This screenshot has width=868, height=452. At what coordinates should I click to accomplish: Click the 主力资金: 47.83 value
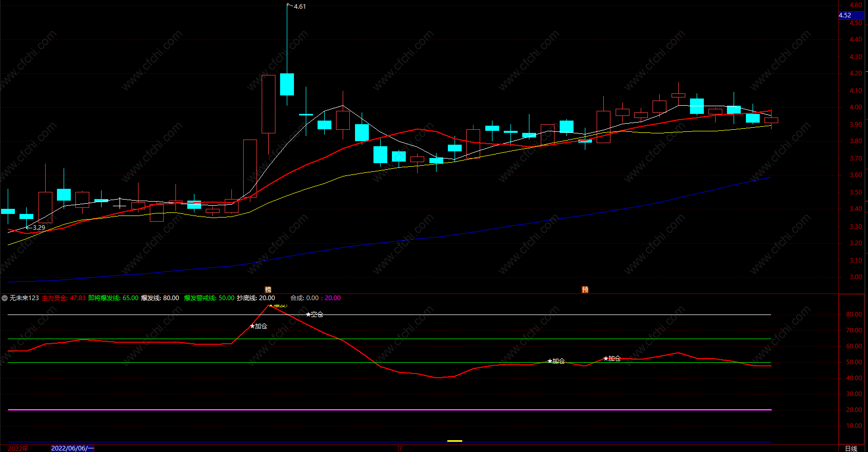pos(64,298)
